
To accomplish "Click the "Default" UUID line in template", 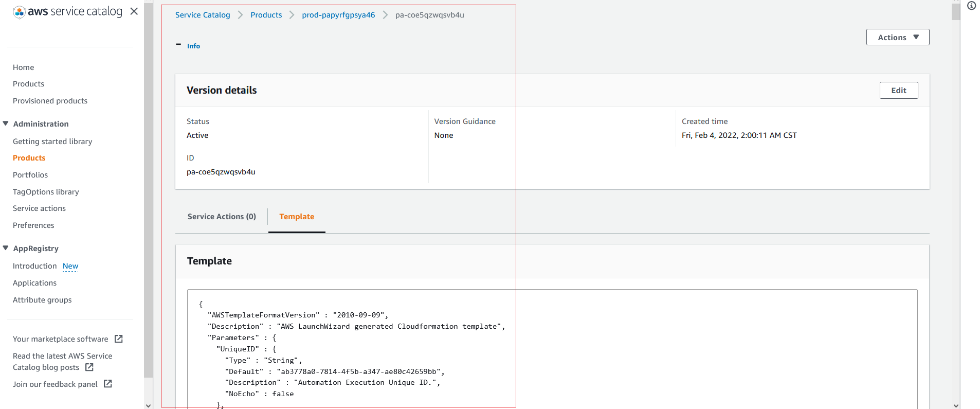I will [335, 371].
